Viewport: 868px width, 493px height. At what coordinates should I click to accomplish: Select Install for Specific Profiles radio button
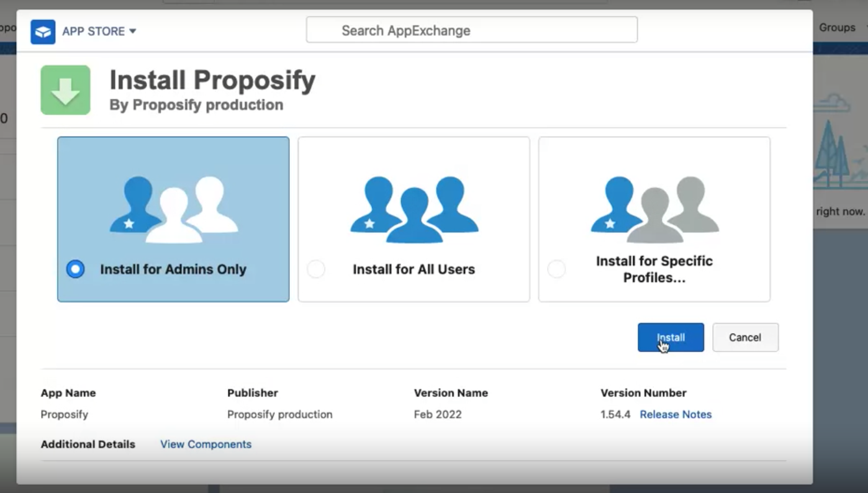click(556, 269)
